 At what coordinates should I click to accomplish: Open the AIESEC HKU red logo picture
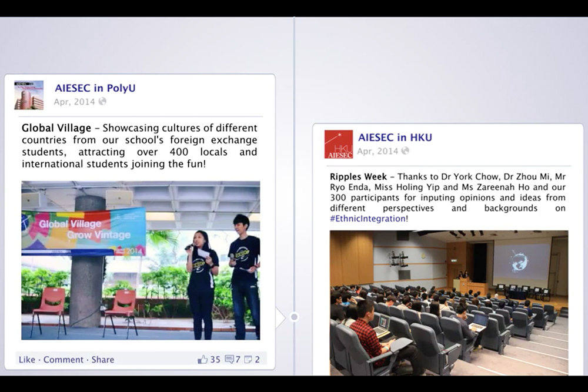pos(339,145)
